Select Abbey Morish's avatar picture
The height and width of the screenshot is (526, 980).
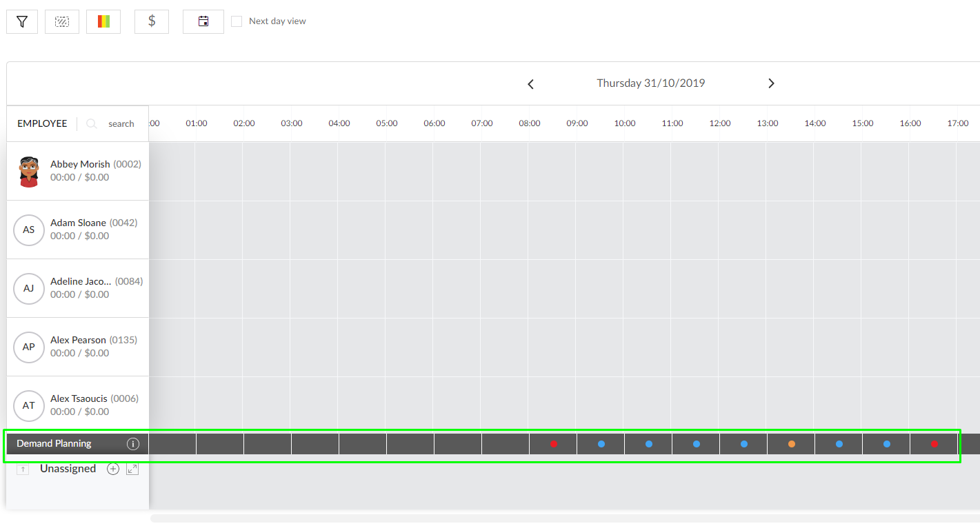(29, 172)
